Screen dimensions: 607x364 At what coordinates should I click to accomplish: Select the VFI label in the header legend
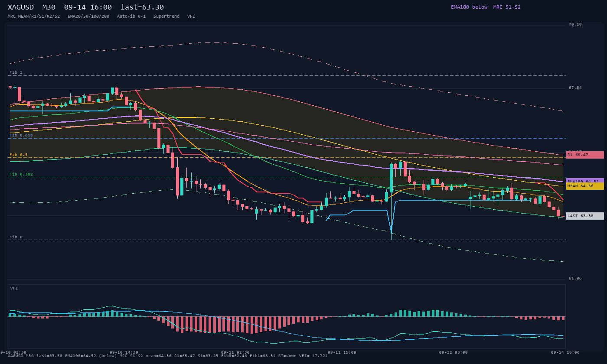point(191,16)
